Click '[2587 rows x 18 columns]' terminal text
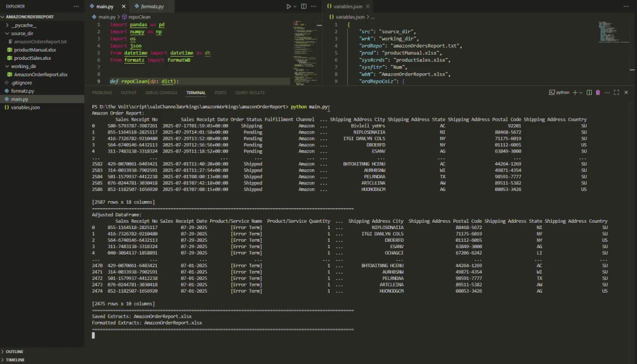The image size is (637, 364). (x=123, y=202)
